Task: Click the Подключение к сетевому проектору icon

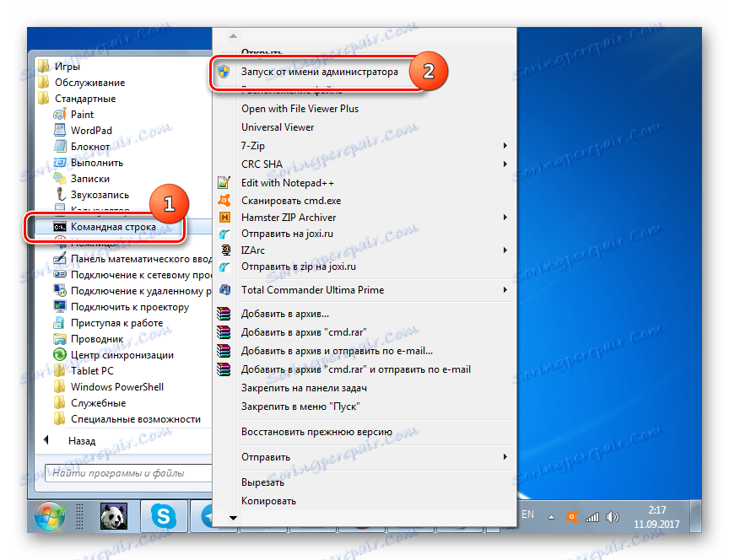Action: point(60,275)
